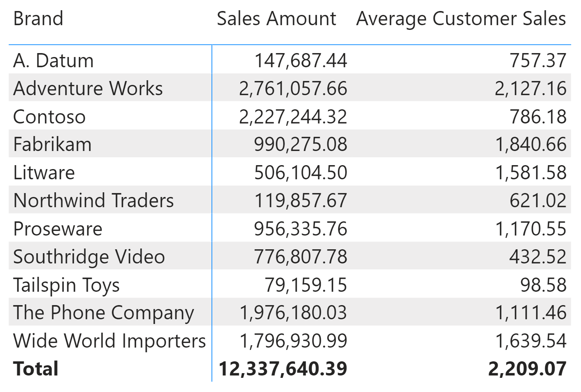Click sales value 506,104.50
581x392 pixels.
coord(301,172)
